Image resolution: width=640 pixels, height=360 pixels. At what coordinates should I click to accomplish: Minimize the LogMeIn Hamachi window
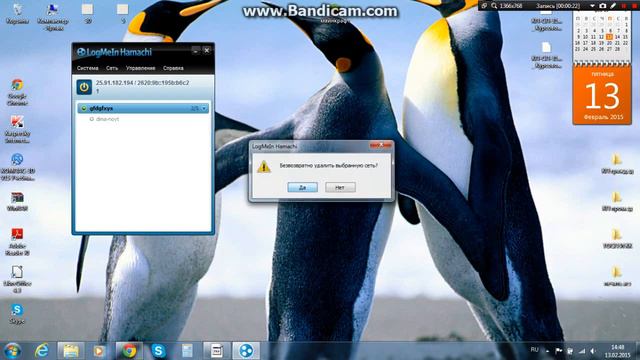(196, 51)
